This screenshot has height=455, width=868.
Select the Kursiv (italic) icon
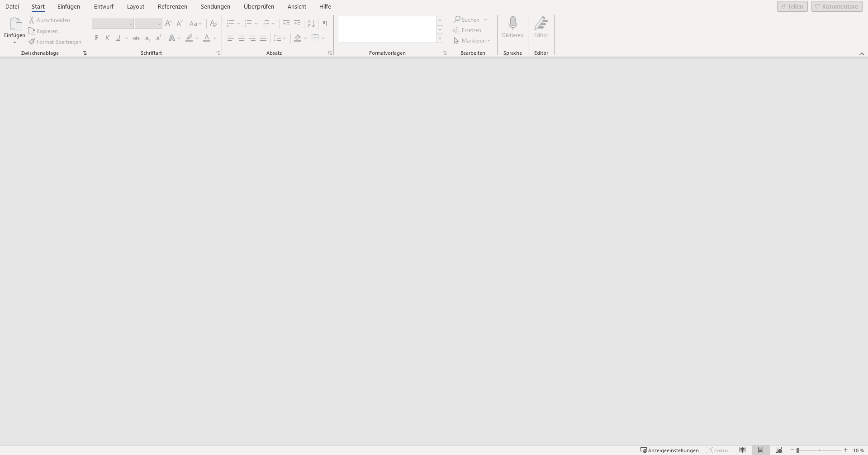(x=107, y=38)
